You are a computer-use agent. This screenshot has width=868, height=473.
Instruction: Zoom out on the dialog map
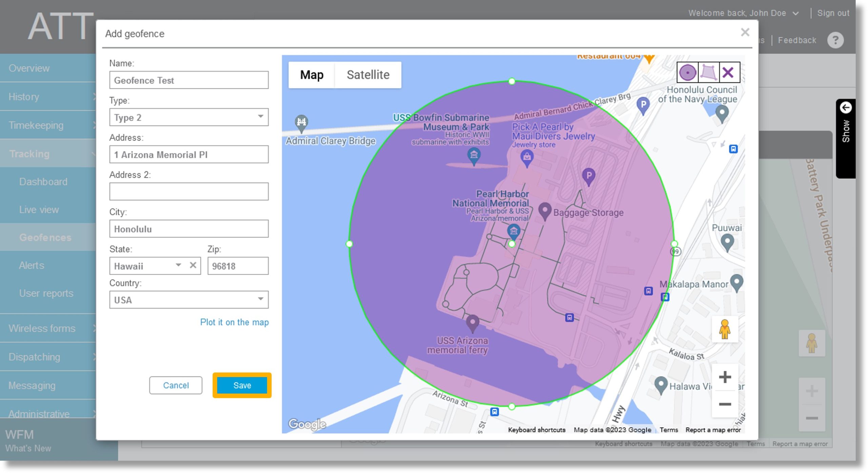click(x=725, y=404)
